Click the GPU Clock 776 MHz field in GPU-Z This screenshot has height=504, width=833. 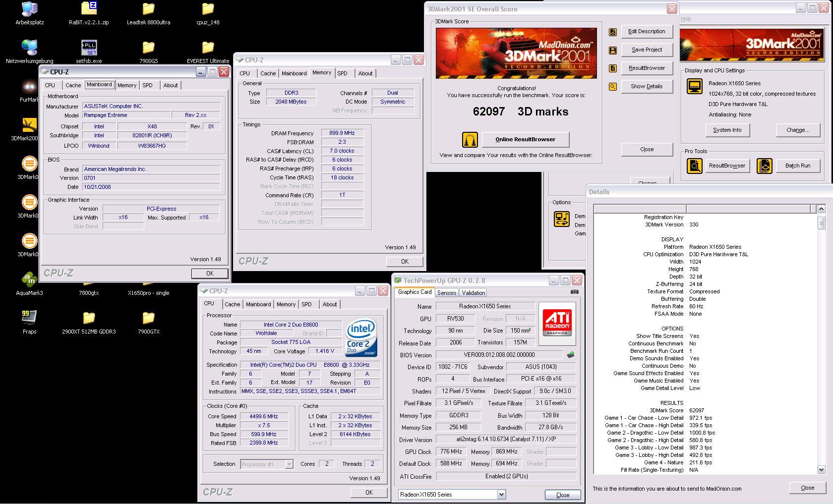point(451,451)
